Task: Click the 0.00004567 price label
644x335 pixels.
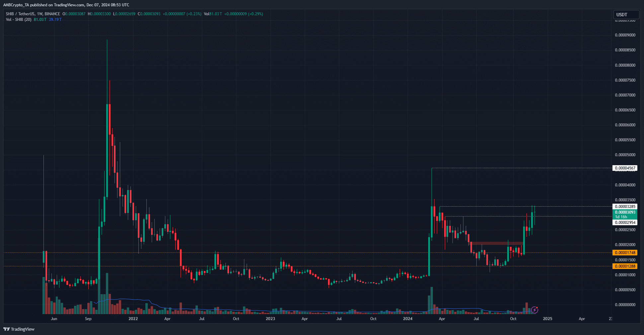Action: pos(625,168)
